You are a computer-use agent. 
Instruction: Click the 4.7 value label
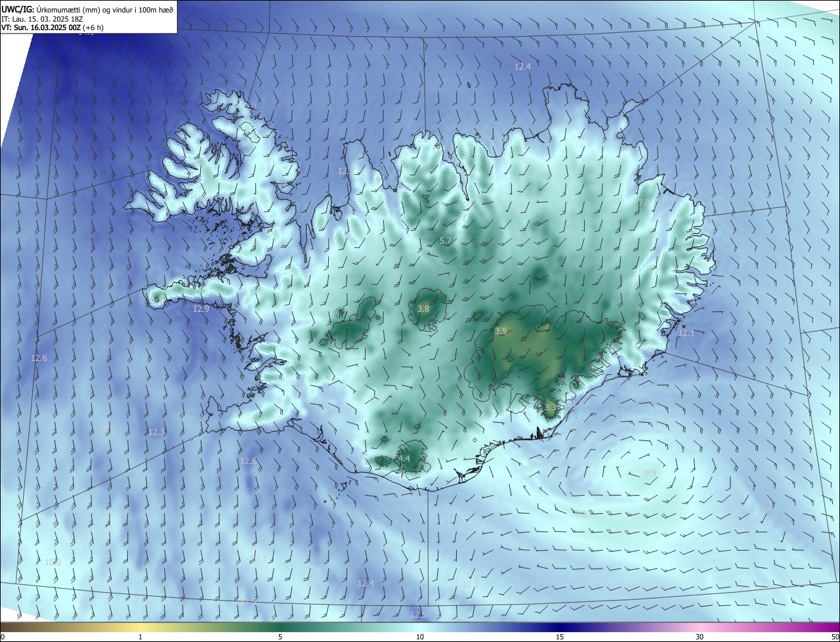click(x=341, y=314)
